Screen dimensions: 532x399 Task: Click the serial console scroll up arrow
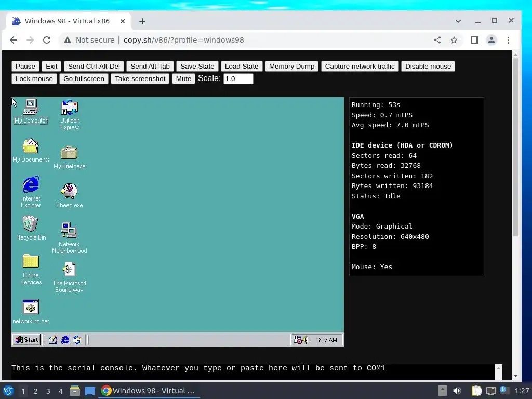tap(498, 368)
